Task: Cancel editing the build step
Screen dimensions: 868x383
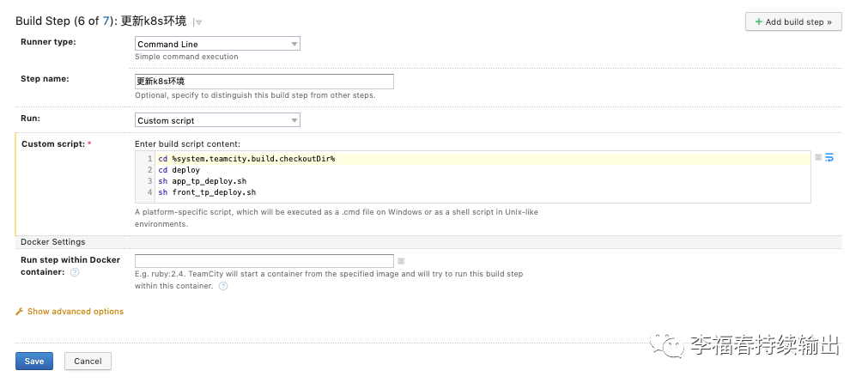Action: [x=88, y=361]
